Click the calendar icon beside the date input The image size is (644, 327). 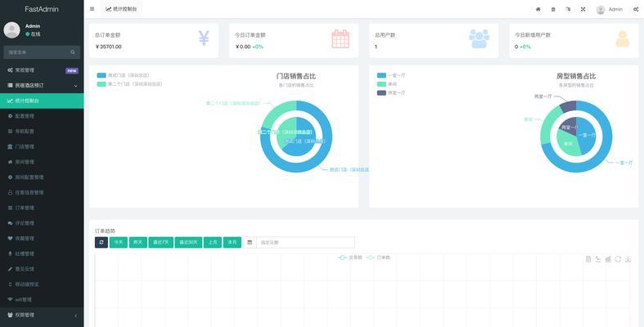coord(250,243)
